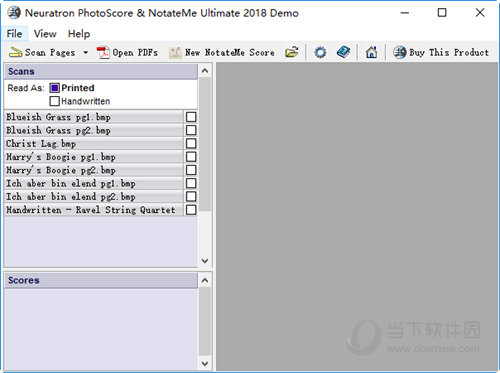Select Harry's Boogie pg1.bmp scan
Viewport: 500px width, 373px height.
94,157
